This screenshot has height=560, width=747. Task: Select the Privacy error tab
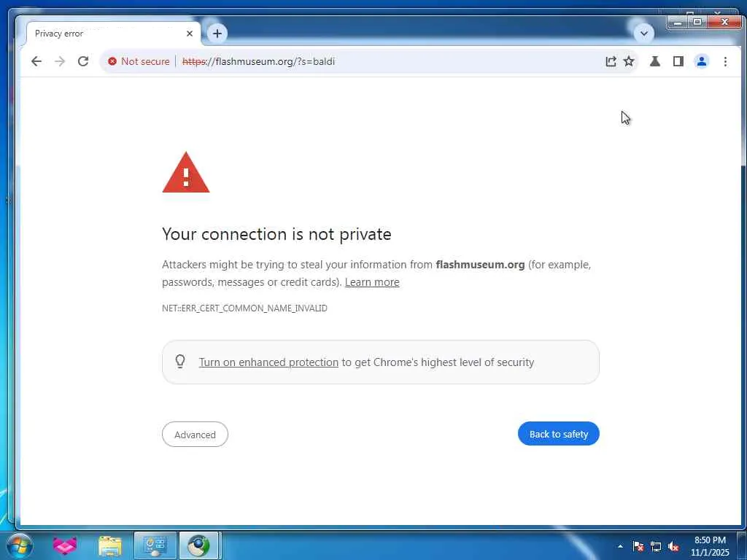point(113,34)
